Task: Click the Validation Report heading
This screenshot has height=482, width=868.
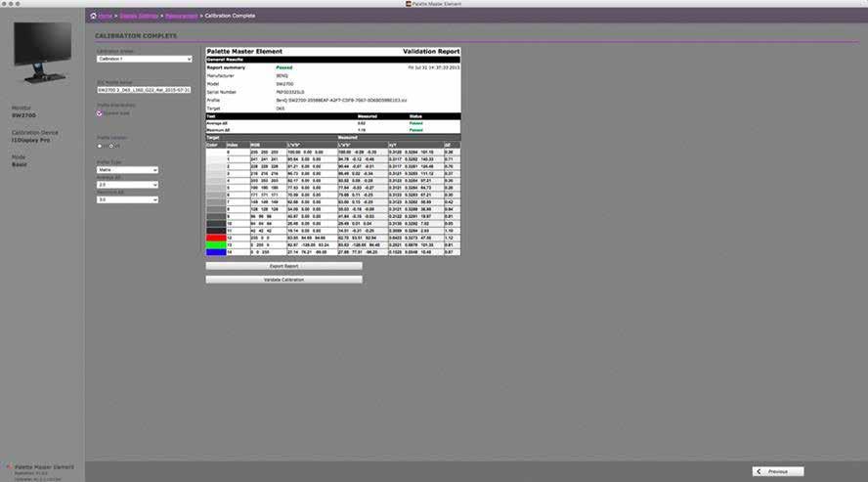Action: click(x=431, y=52)
